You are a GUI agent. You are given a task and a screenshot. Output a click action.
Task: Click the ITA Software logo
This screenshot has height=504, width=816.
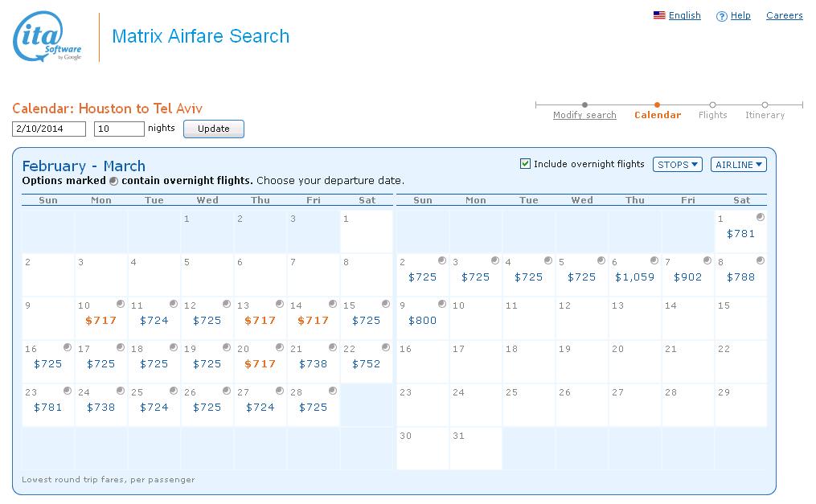(x=47, y=36)
